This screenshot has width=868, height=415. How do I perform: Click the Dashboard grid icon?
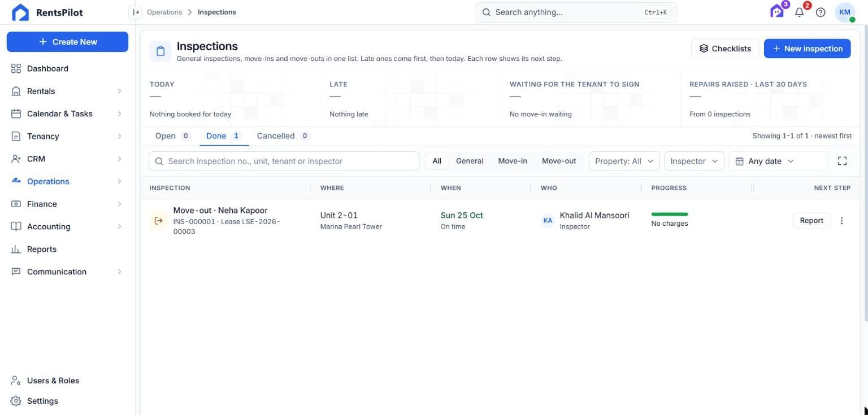click(16, 68)
